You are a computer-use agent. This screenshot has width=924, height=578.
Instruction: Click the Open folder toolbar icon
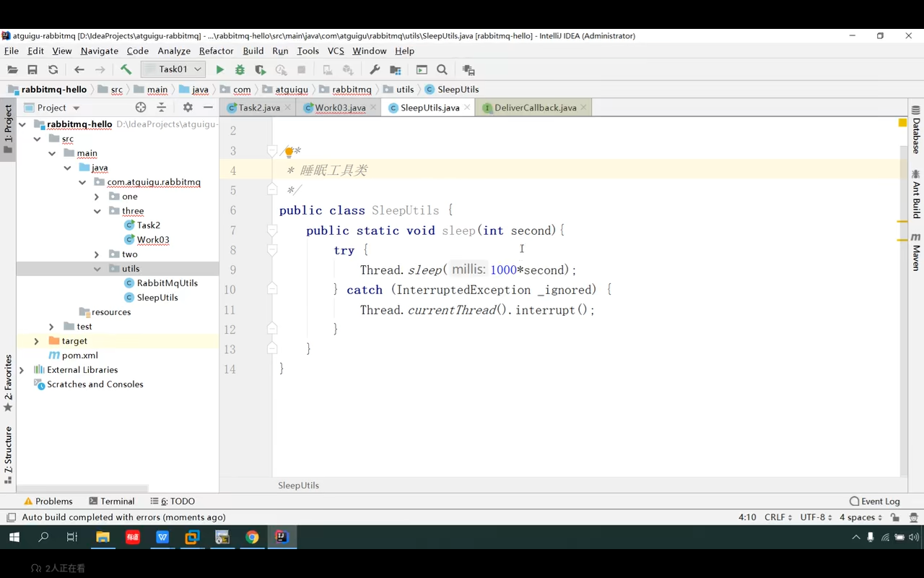pyautogui.click(x=12, y=70)
